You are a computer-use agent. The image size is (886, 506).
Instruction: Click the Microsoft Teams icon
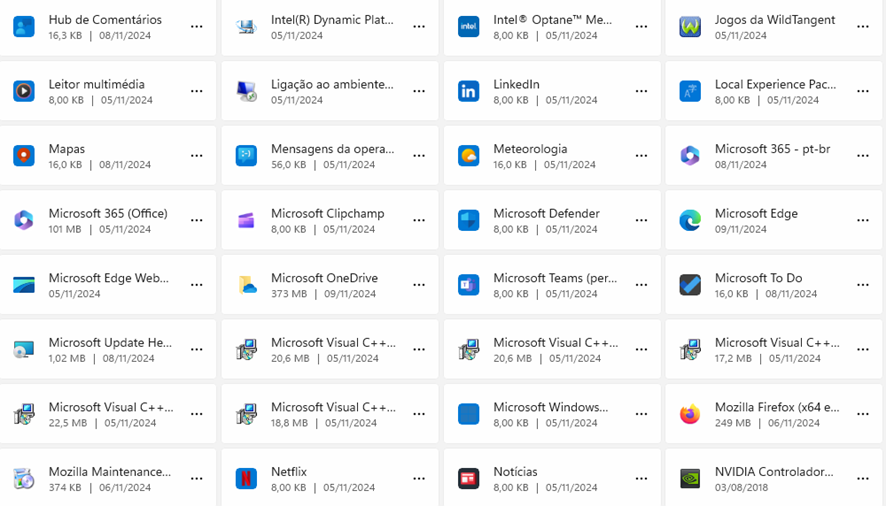[x=468, y=284]
